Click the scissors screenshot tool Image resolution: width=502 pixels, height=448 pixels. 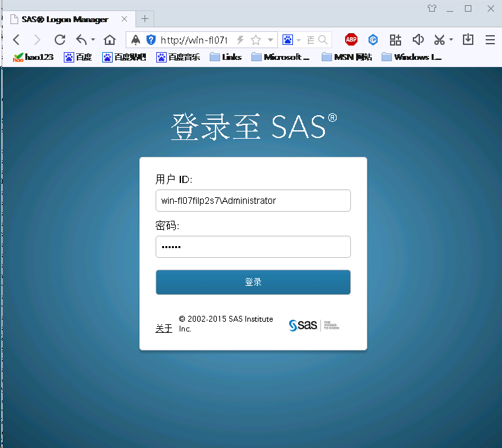pyautogui.click(x=439, y=40)
